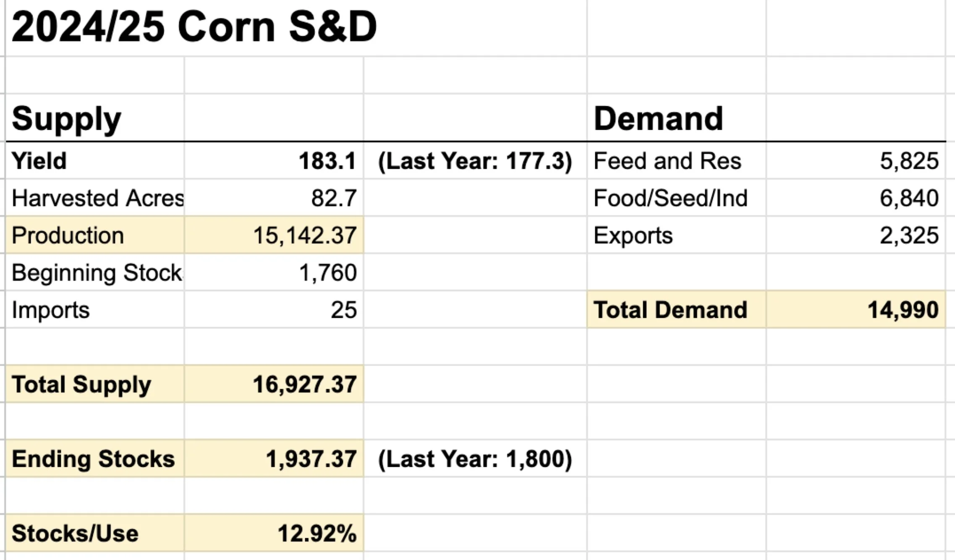Select the Harvested Acres value 82.7

point(274,198)
